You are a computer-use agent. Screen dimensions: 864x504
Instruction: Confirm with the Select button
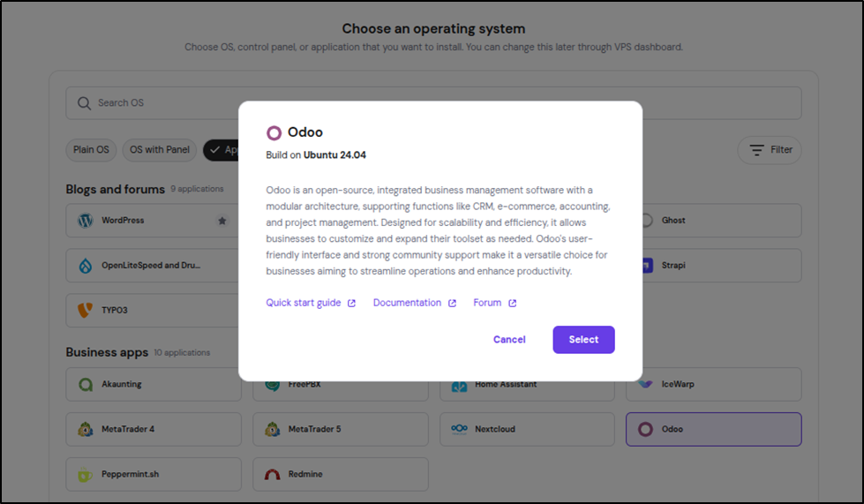click(x=583, y=340)
